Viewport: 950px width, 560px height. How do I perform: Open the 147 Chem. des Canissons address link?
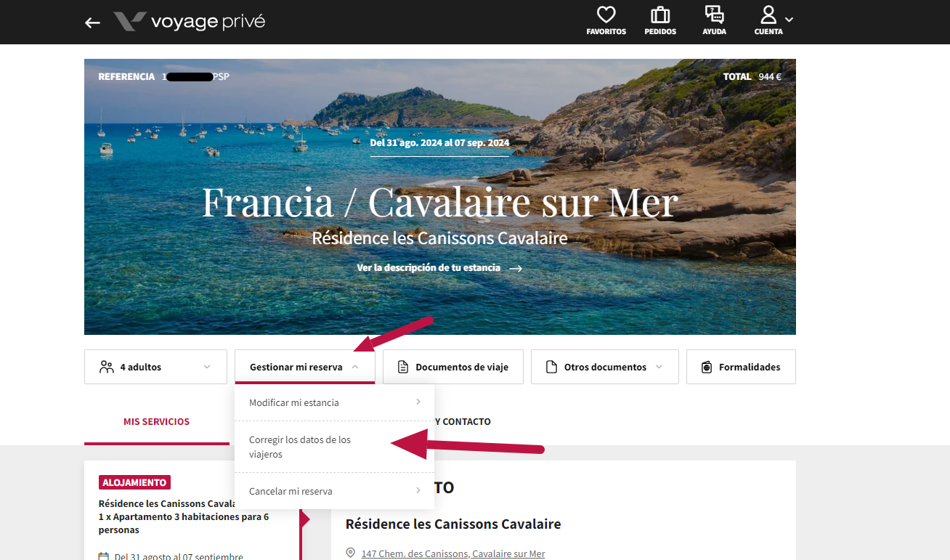452,553
